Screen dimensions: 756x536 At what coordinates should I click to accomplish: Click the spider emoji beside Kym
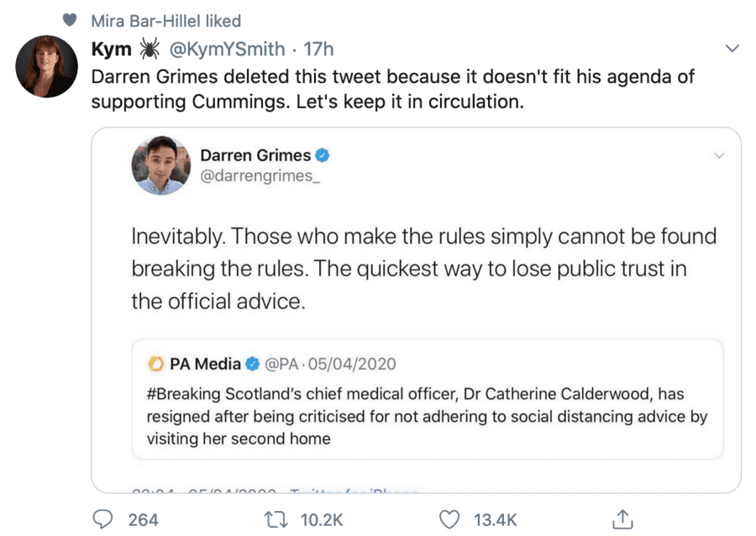point(150,50)
